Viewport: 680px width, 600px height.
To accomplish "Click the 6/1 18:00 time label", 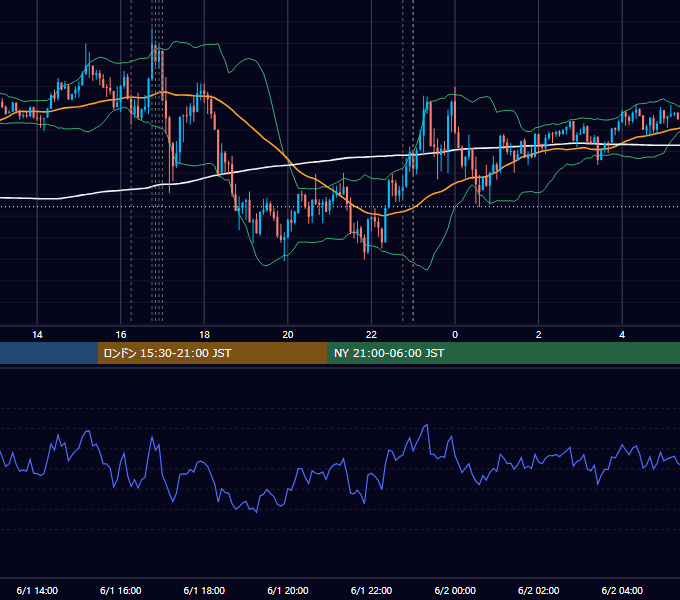I will pos(204,590).
